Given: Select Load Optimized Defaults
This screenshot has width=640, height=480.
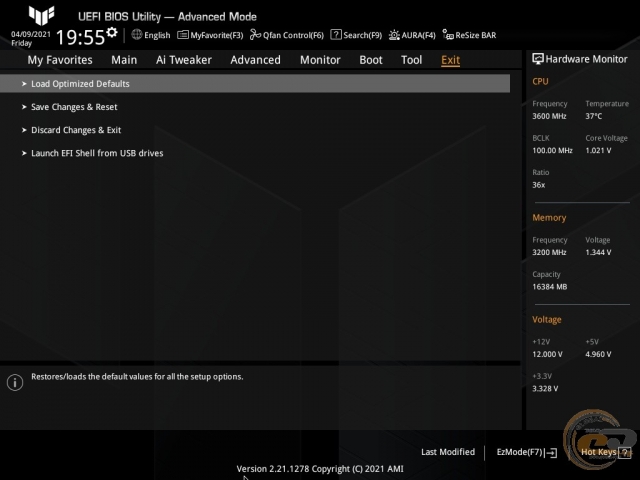Looking at the screenshot, I should pos(255,84).
